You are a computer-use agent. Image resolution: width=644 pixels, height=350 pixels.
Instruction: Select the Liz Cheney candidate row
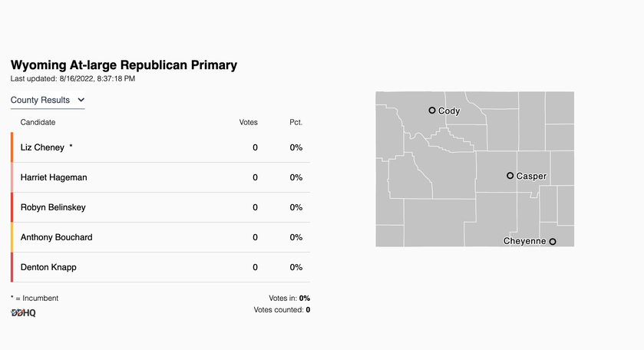(160, 147)
